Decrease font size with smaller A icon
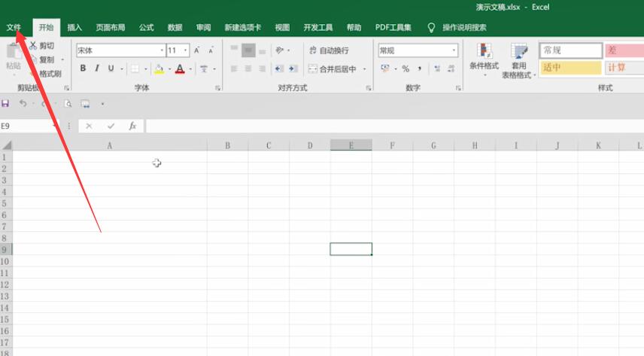 point(211,50)
